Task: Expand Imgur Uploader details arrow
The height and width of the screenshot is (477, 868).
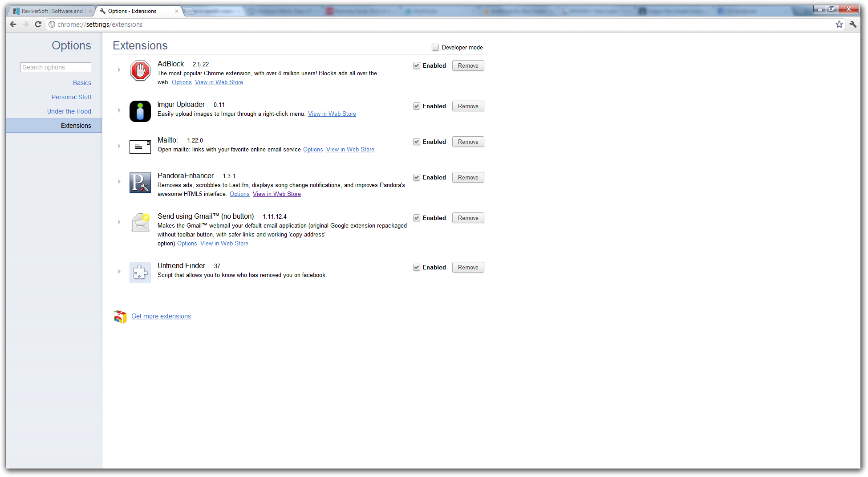Action: [x=119, y=110]
